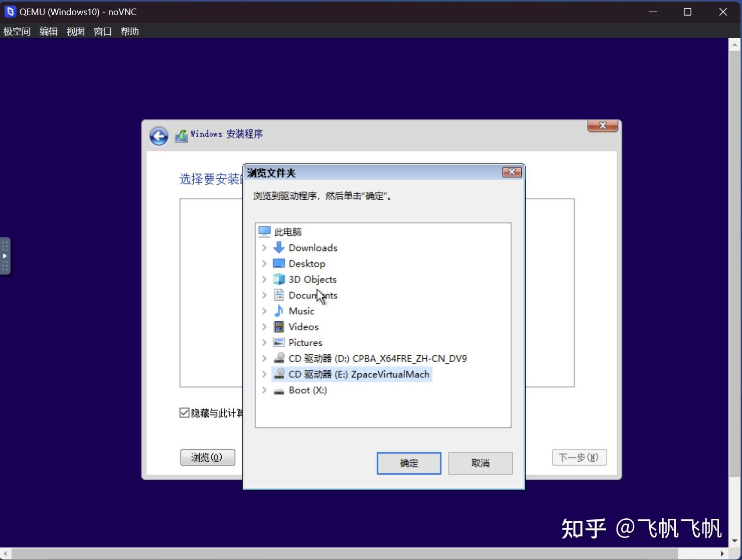Select the 此电脑 root item
Viewport: 742px width, 560px height.
[287, 231]
